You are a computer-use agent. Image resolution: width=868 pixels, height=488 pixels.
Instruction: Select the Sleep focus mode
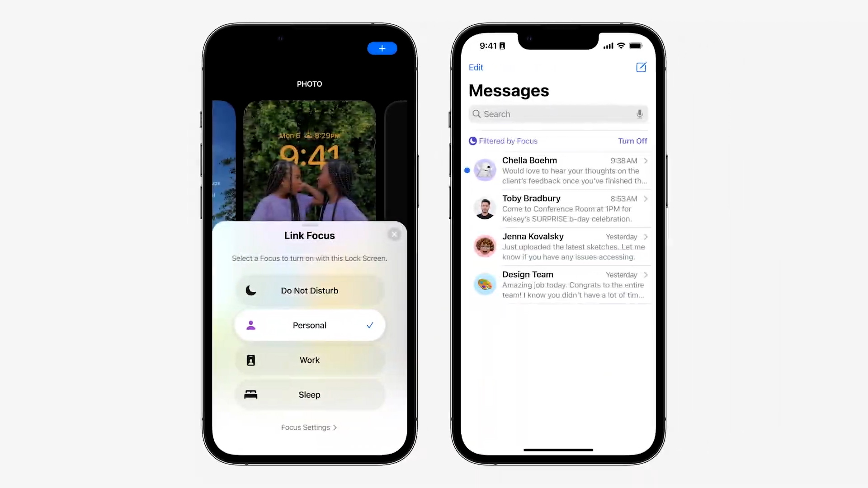pos(309,394)
